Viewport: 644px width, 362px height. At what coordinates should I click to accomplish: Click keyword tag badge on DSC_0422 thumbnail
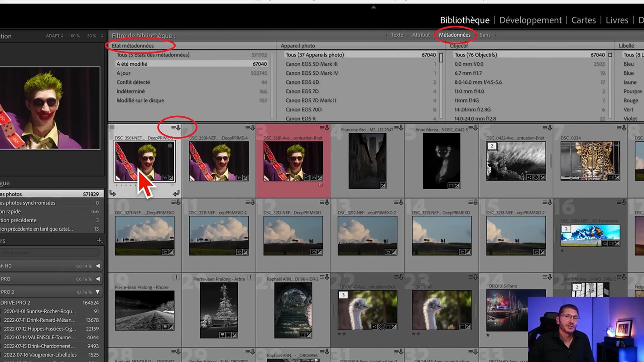click(535, 178)
